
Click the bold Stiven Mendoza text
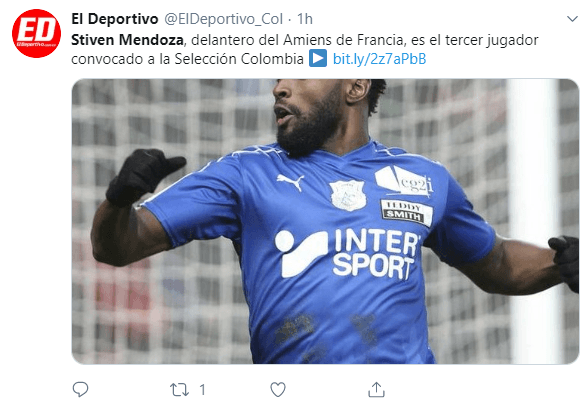tap(128, 40)
